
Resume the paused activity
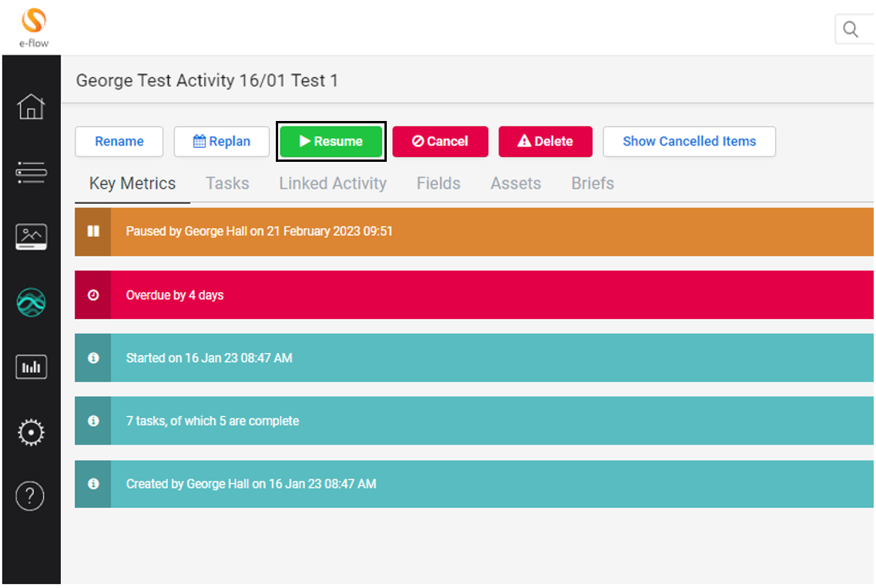331,142
